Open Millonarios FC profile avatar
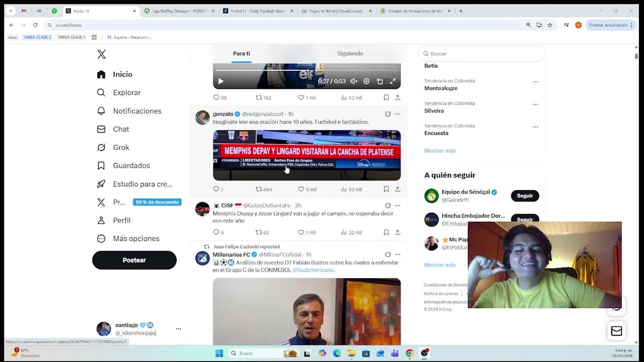Viewport: 644px width, 362px height. click(202, 258)
